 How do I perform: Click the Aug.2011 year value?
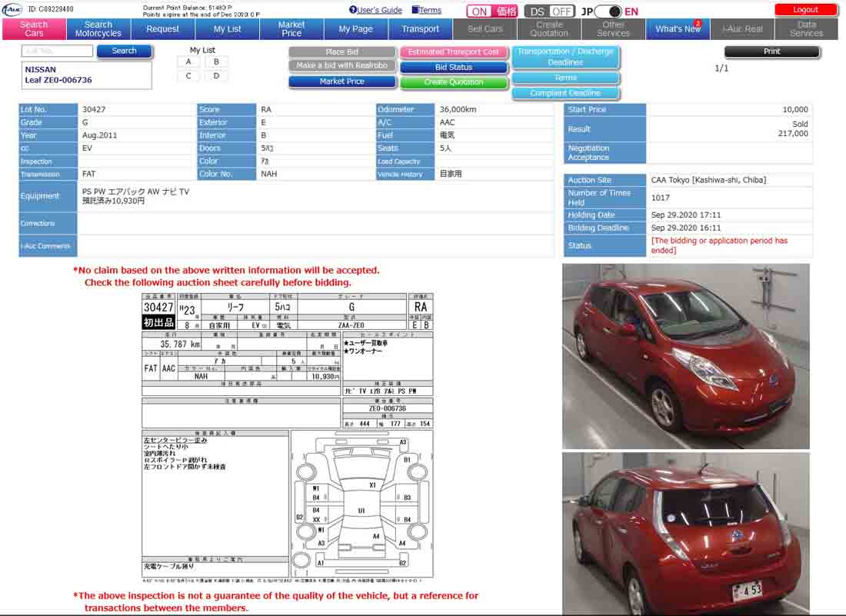click(x=99, y=135)
